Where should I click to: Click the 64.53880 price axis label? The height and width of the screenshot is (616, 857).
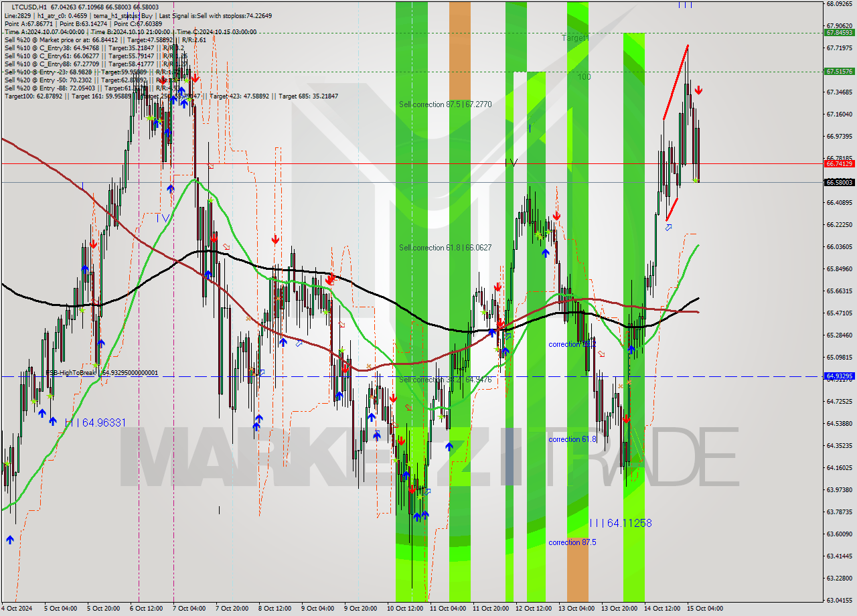pyautogui.click(x=839, y=423)
